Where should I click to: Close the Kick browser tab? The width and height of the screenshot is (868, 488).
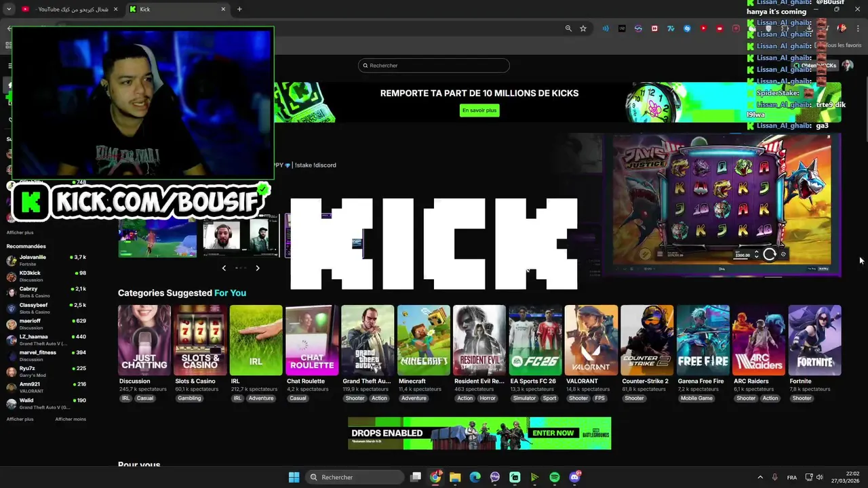pyautogui.click(x=223, y=9)
